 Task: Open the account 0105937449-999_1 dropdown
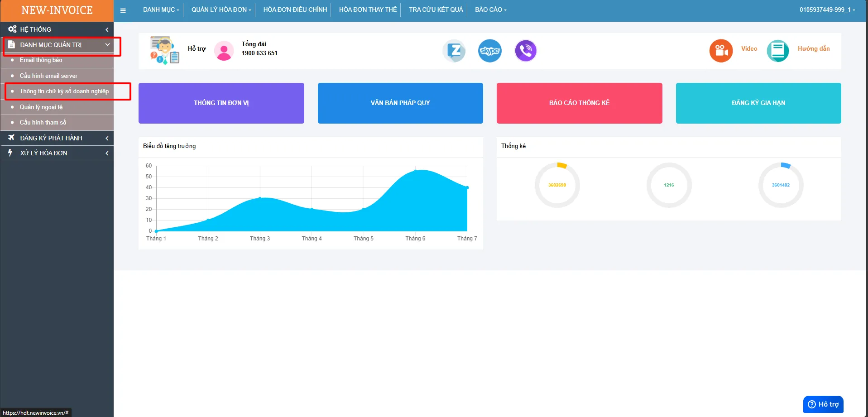pyautogui.click(x=827, y=10)
